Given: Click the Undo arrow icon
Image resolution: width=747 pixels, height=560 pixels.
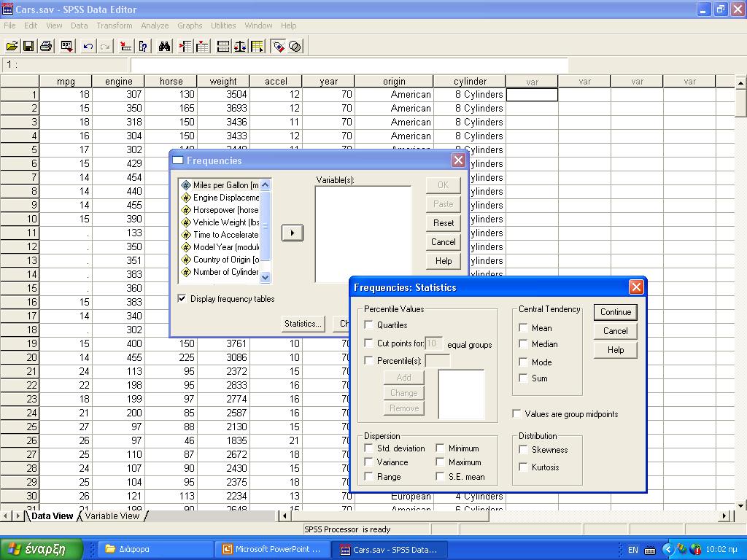Looking at the screenshot, I should pos(88,46).
